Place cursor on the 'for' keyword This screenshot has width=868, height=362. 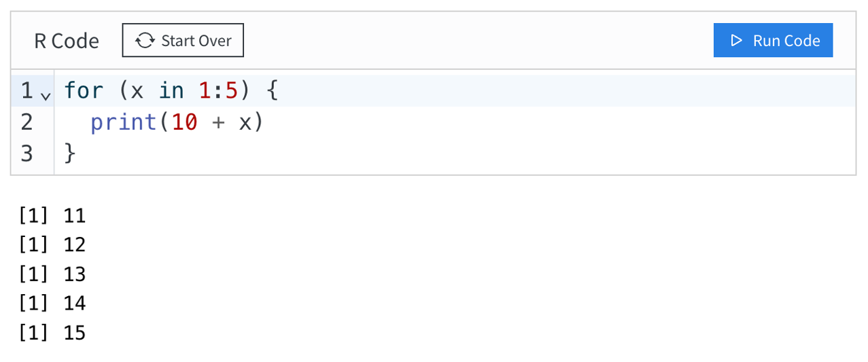84,90
